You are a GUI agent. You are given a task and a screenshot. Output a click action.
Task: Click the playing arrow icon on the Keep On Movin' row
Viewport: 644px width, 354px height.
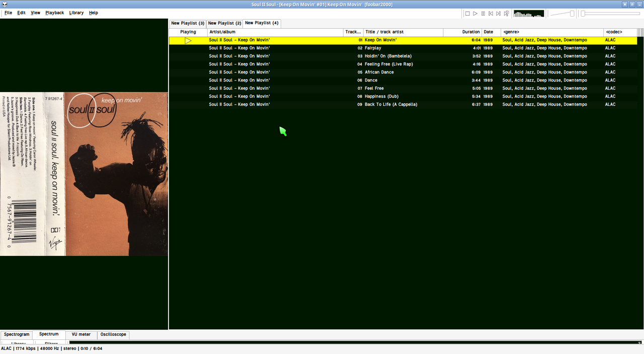click(x=188, y=40)
